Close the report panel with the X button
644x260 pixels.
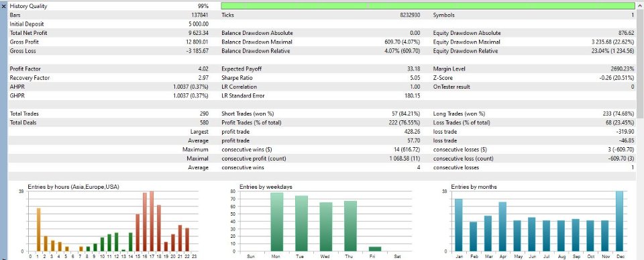pyautogui.click(x=4, y=6)
